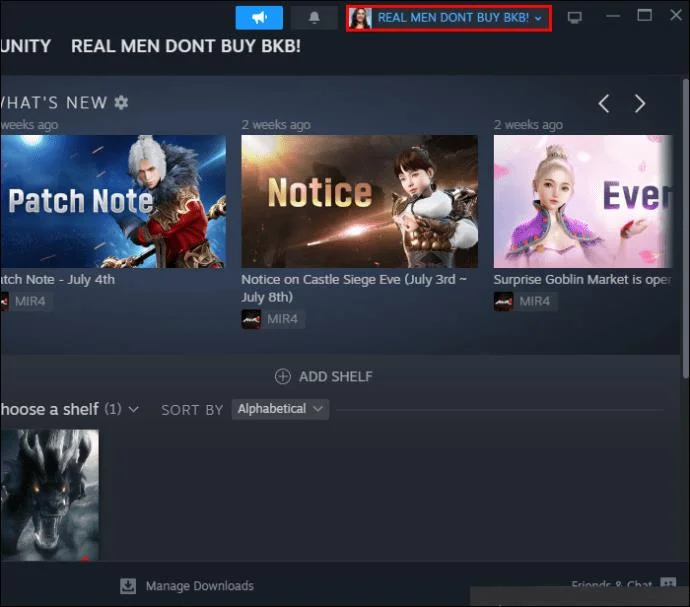This screenshot has height=607, width=690.
Task: Click MIR4 tag under Castle Siege notice
Action: [282, 319]
